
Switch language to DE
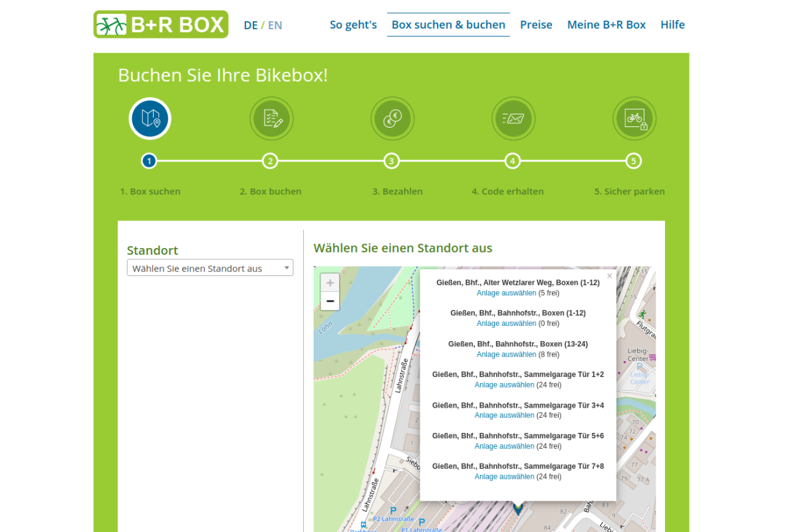click(x=251, y=25)
